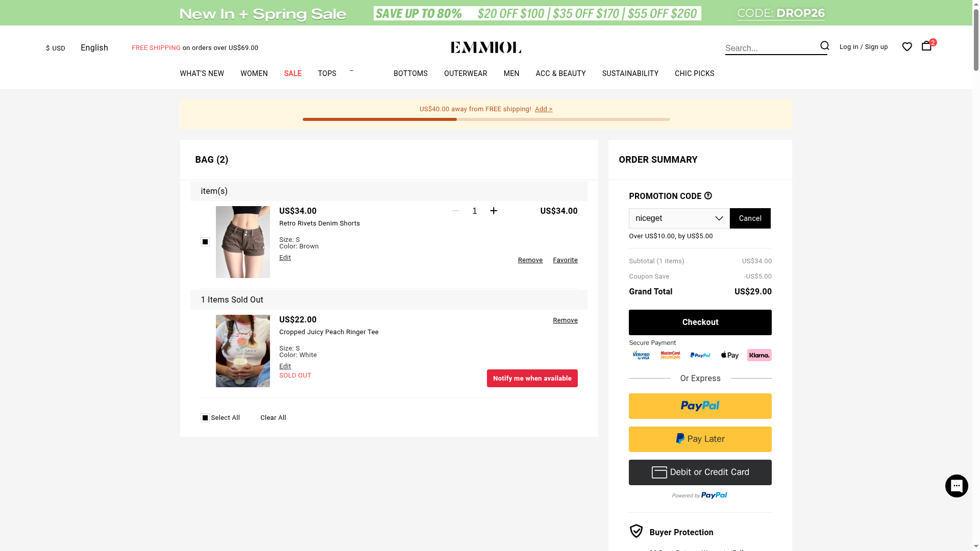Open the OUTERWEAR menu item
The image size is (980, 551).
(x=465, y=73)
